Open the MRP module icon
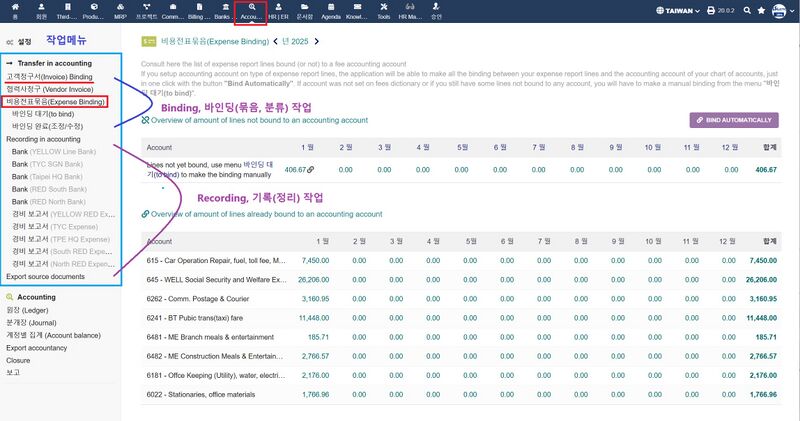Screen dimensions: 800x421 tap(120, 11)
